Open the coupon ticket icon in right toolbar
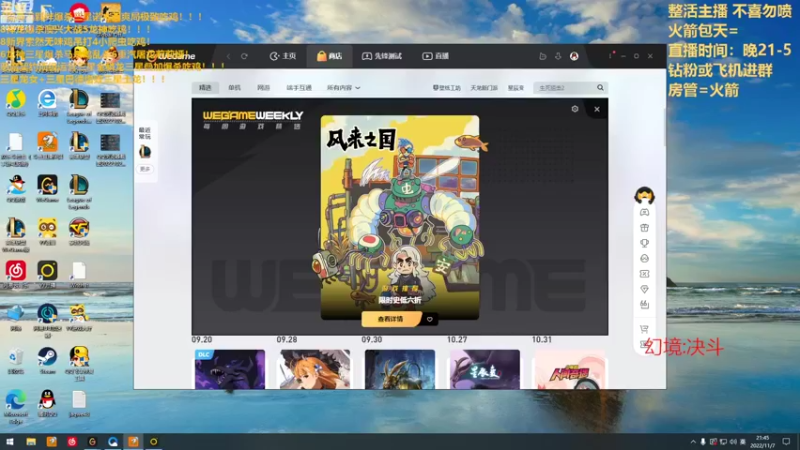 click(x=644, y=274)
